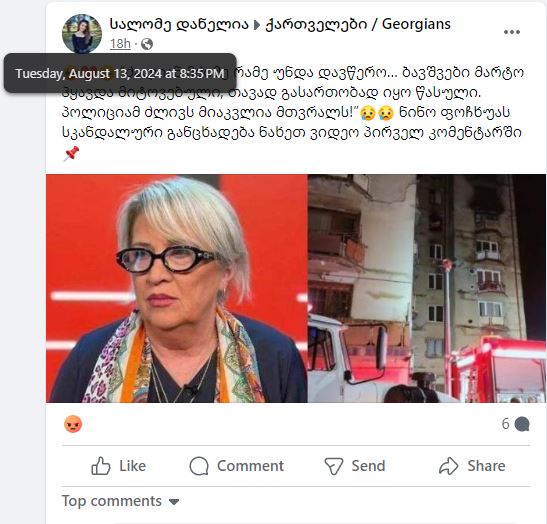
Task: Expand the Top comments sorting dropdown
Action: click(x=121, y=501)
